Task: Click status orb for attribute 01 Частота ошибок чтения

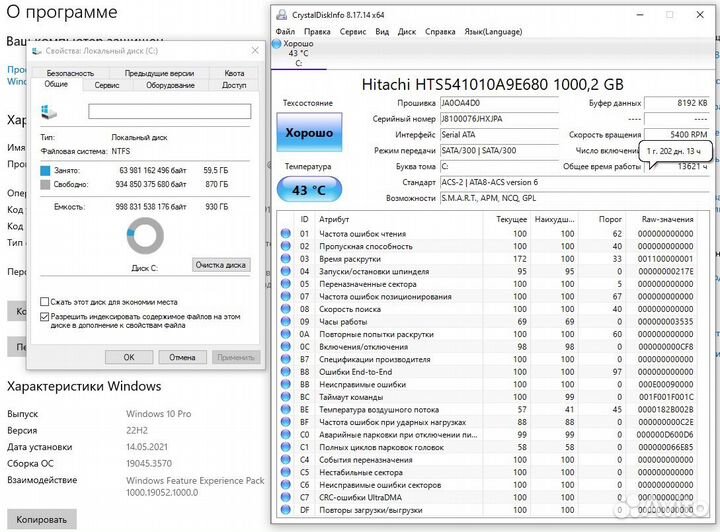Action: [286, 234]
